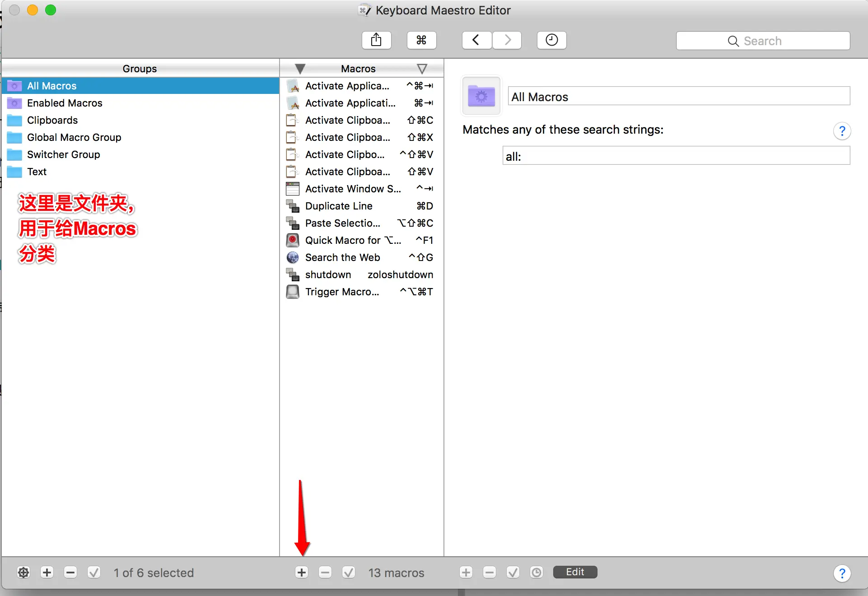Add a new macro group
The image size is (868, 596).
click(47, 573)
